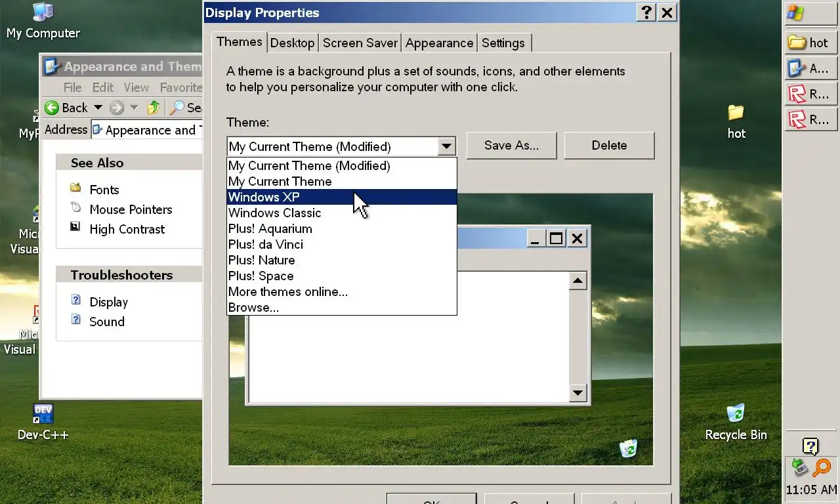Switch to the Desktop tab
The image size is (840, 504).
click(x=292, y=43)
